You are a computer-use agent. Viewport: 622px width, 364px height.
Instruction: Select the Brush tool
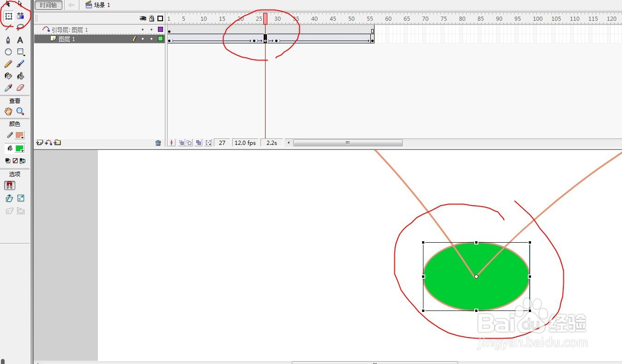click(20, 64)
